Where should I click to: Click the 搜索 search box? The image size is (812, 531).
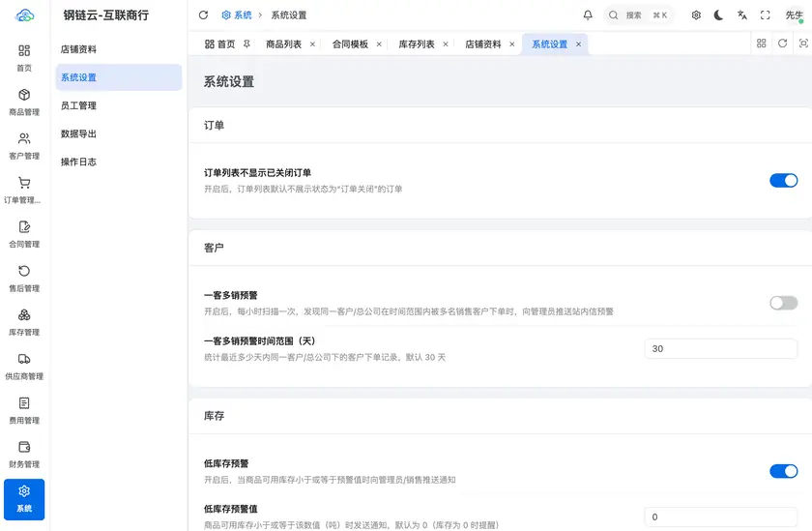[639, 15]
